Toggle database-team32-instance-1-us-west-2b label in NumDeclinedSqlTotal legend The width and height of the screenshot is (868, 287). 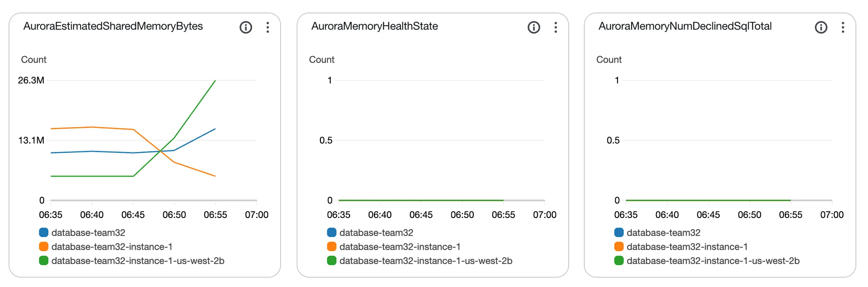click(x=713, y=261)
